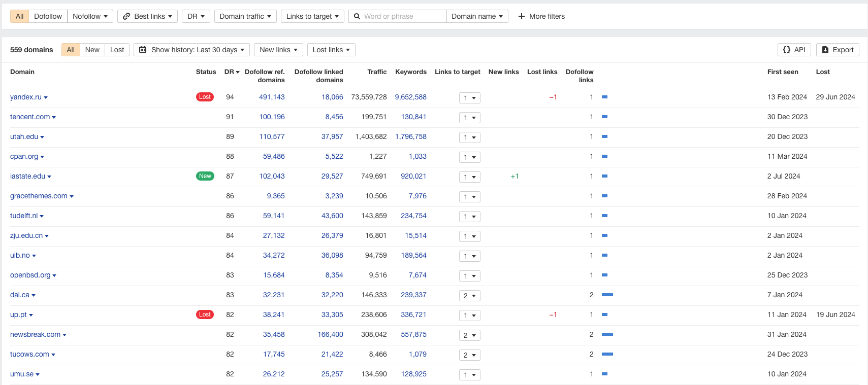Click the +1 new links for iastate.edu
The height and width of the screenshot is (385, 868).
click(x=515, y=176)
